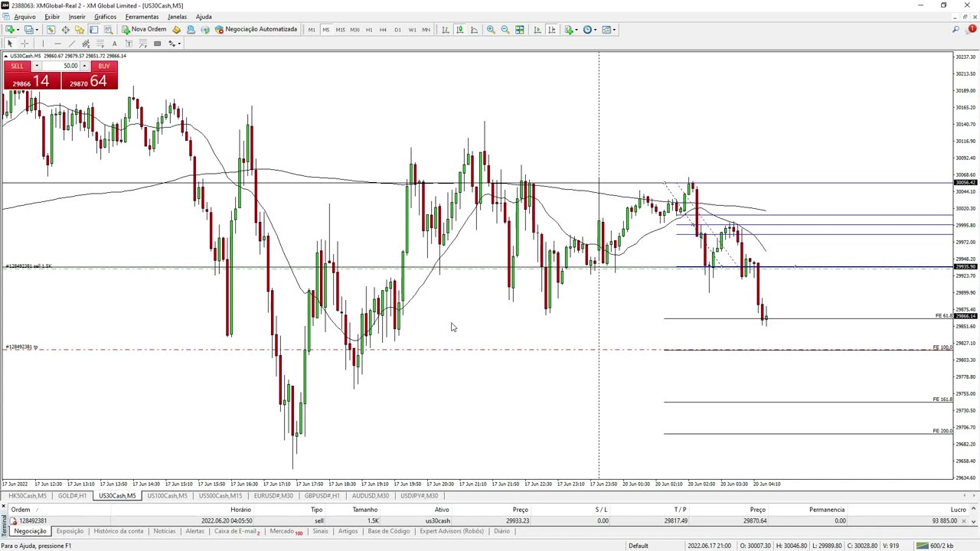Select line chart display icon
Viewport: 980px width, 551px height.
474,30
